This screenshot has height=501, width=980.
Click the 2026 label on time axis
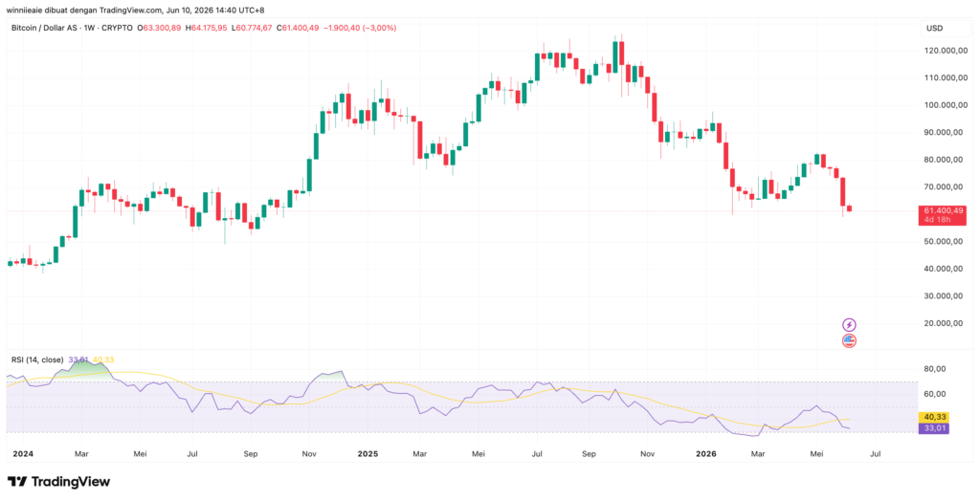pos(706,453)
